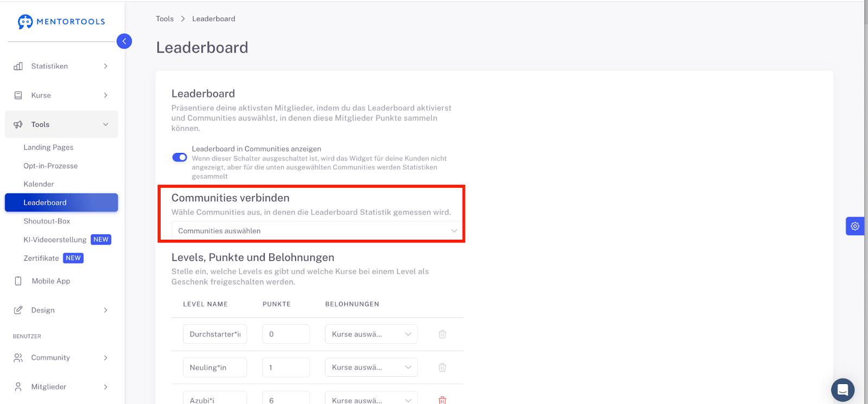Image resolution: width=868 pixels, height=404 pixels.
Task: Expand the Community sidebar section
Action: 61,358
